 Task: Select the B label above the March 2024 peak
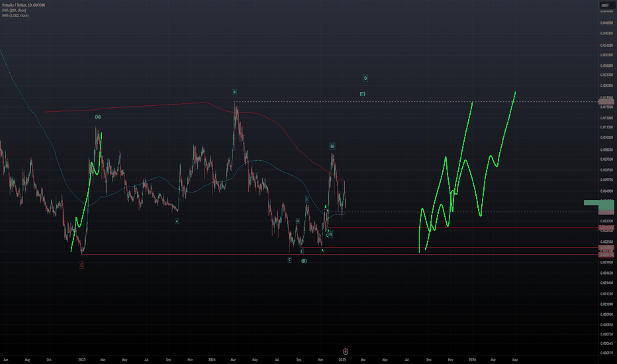pyautogui.click(x=234, y=92)
